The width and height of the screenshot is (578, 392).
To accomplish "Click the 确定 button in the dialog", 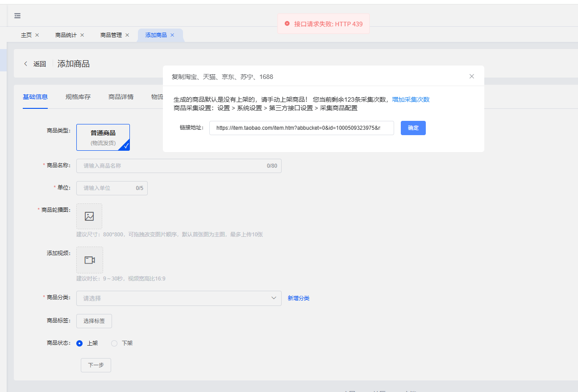I will pyautogui.click(x=413, y=128).
